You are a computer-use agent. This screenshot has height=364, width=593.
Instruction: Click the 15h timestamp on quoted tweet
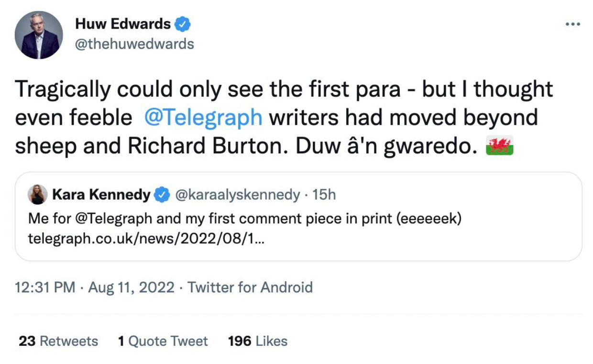pos(324,195)
